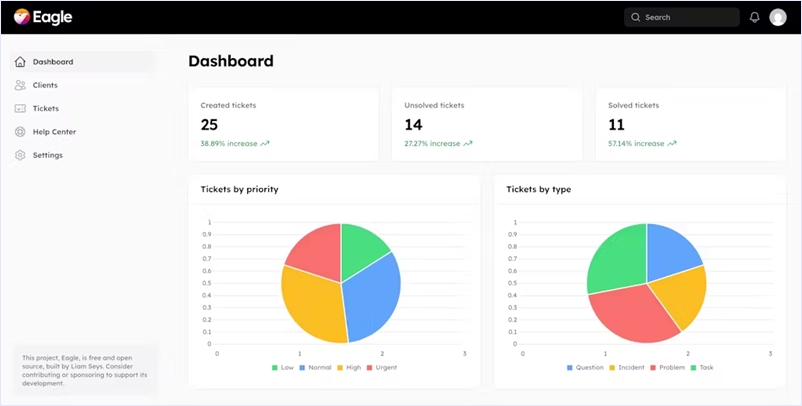Click the Settings gear icon
Viewport: 802px width, 406px height.
coord(20,155)
